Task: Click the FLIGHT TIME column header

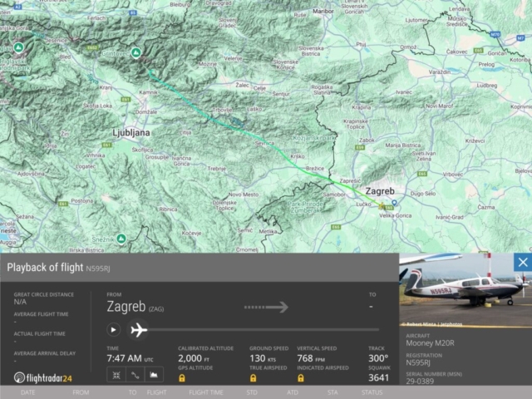Action: coord(206,392)
